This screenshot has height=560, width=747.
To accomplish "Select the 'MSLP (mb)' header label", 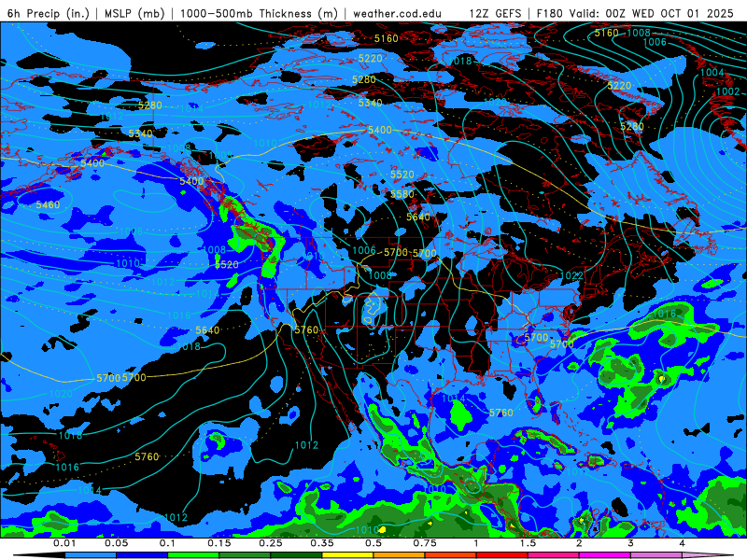I will tap(134, 13).
